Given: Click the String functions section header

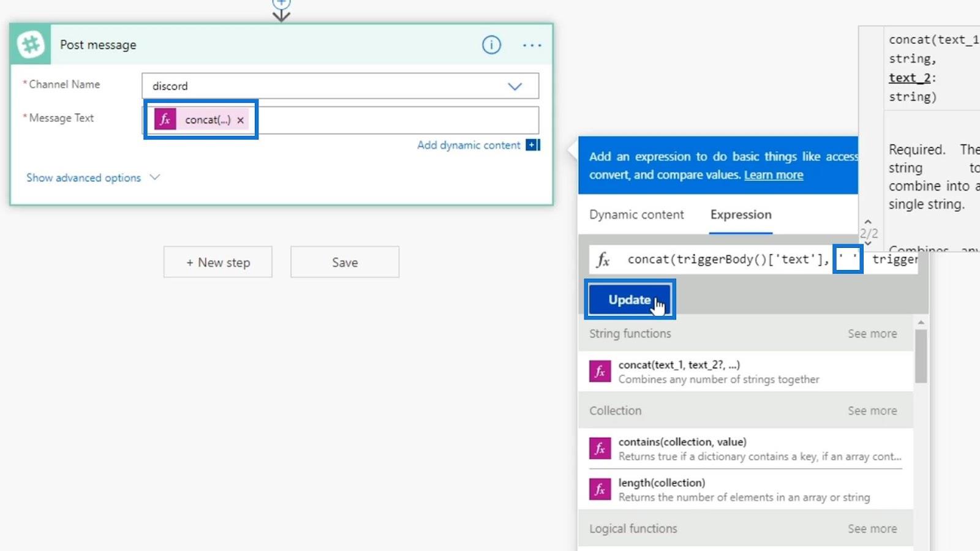Looking at the screenshot, I should point(630,334).
